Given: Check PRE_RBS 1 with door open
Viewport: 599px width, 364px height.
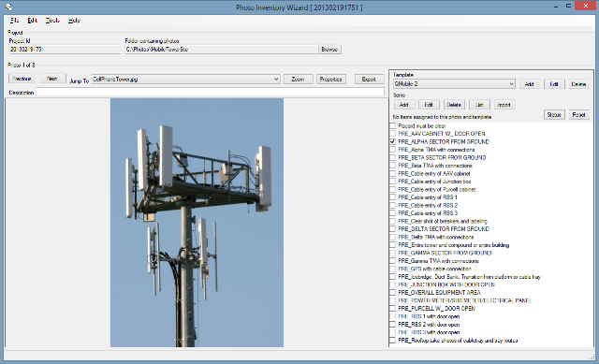Looking at the screenshot, I should tap(393, 316).
